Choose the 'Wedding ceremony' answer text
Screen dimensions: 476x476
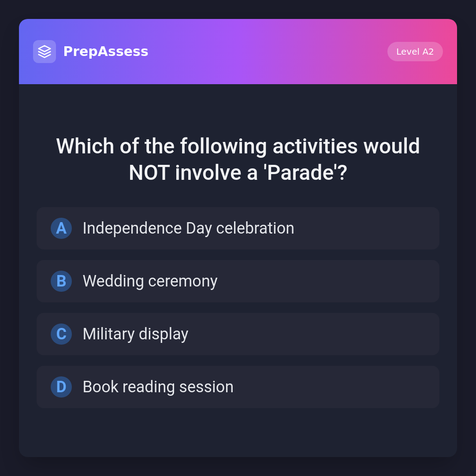pyautogui.click(x=150, y=281)
